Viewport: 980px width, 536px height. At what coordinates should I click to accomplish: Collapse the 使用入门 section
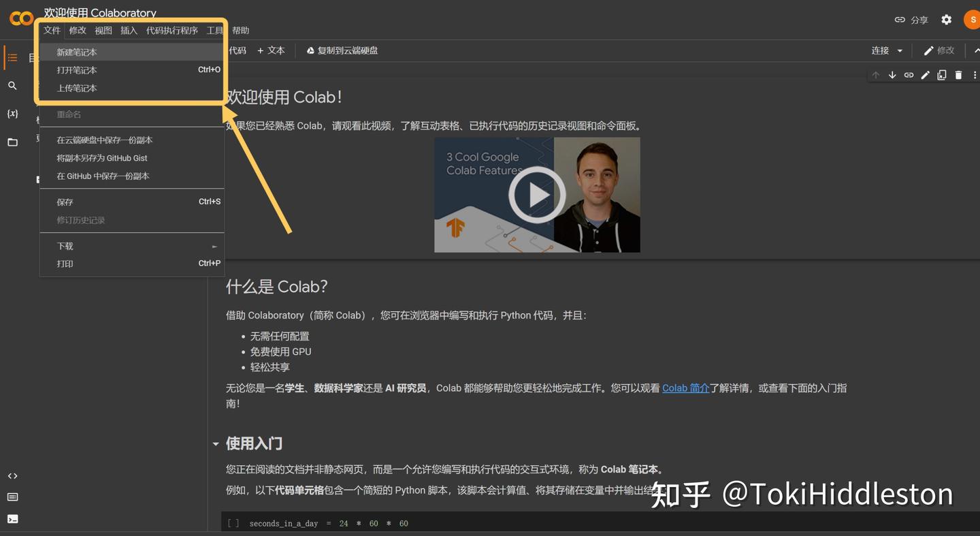[x=216, y=444]
